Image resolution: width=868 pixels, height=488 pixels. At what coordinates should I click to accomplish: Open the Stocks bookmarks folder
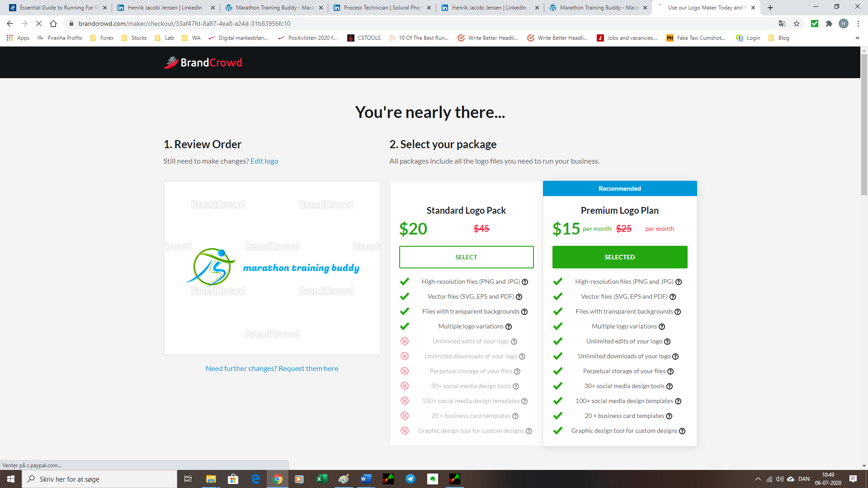click(134, 38)
